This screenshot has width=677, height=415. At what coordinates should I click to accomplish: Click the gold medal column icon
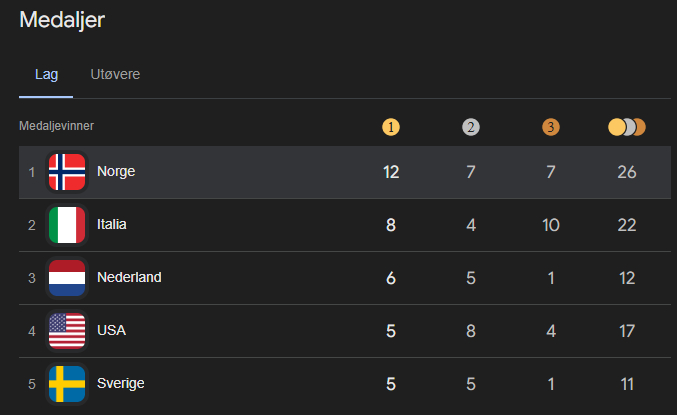click(x=391, y=127)
